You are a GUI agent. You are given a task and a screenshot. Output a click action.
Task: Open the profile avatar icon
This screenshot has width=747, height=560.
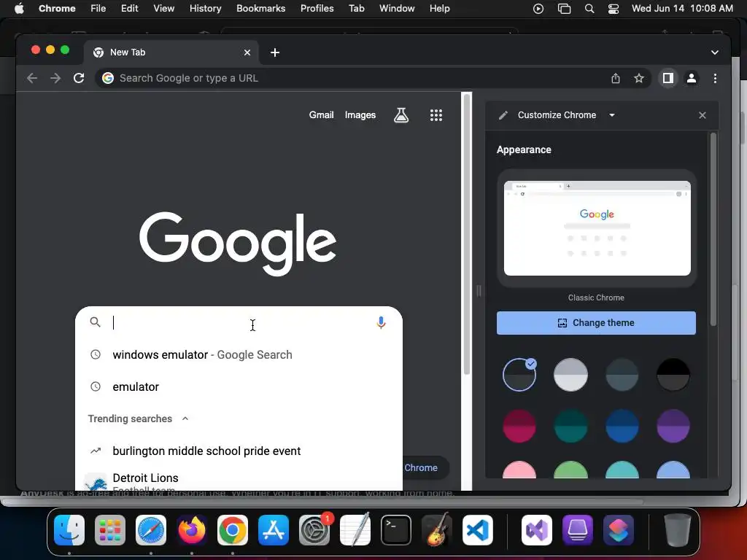692,78
